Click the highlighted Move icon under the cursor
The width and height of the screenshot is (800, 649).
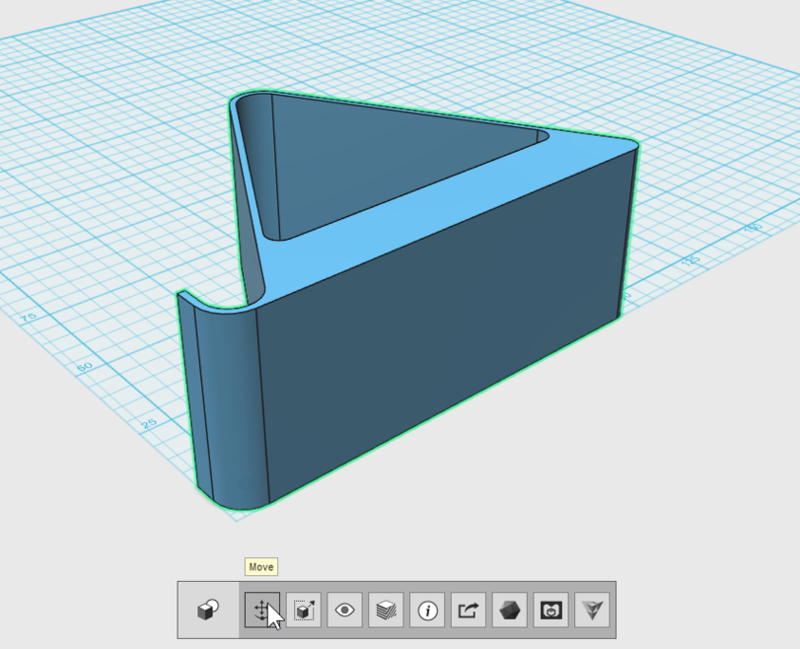click(x=262, y=611)
